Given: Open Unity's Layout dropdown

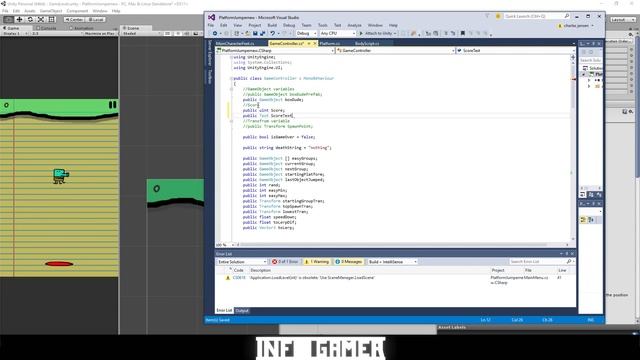Looking at the screenshot, I should (x=622, y=19).
